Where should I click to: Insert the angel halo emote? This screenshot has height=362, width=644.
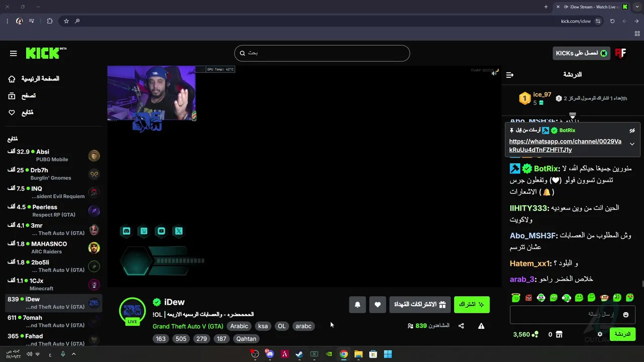pyautogui.click(x=516, y=298)
